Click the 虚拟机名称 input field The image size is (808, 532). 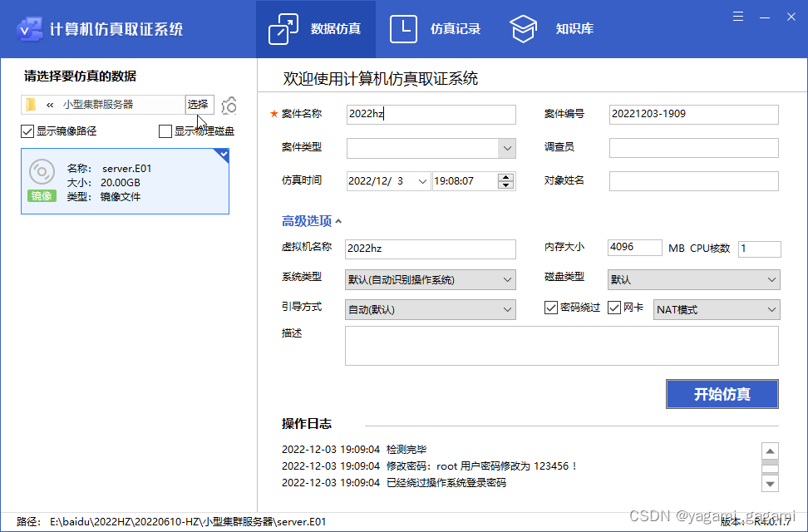coord(431,249)
